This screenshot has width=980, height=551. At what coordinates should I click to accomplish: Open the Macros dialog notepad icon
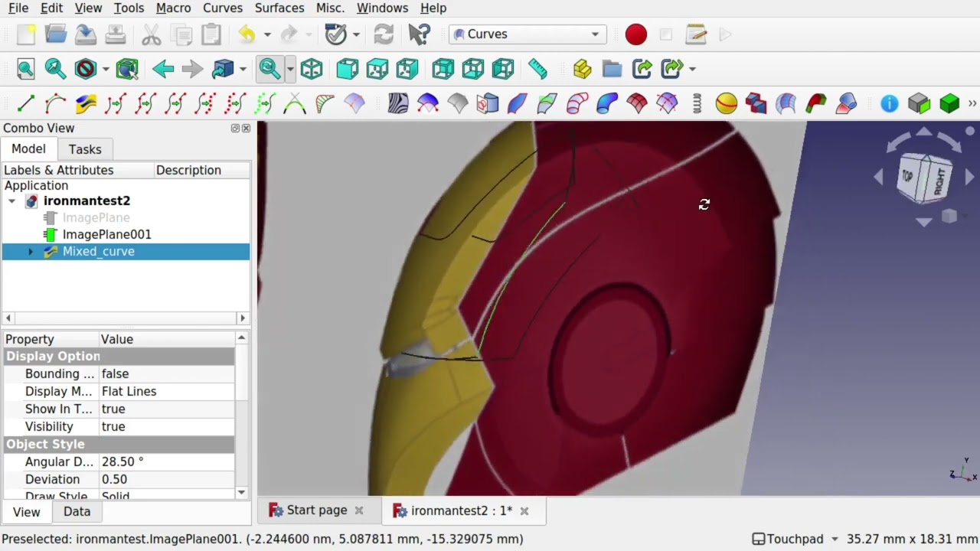coord(696,34)
